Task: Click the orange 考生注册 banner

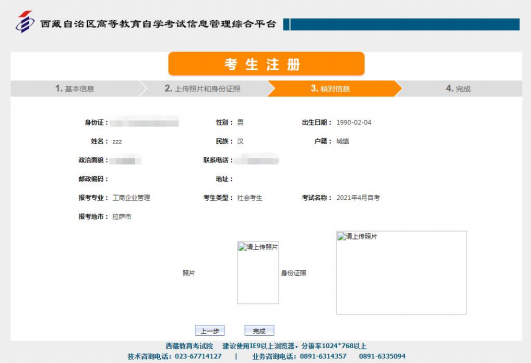Action: 266,64
